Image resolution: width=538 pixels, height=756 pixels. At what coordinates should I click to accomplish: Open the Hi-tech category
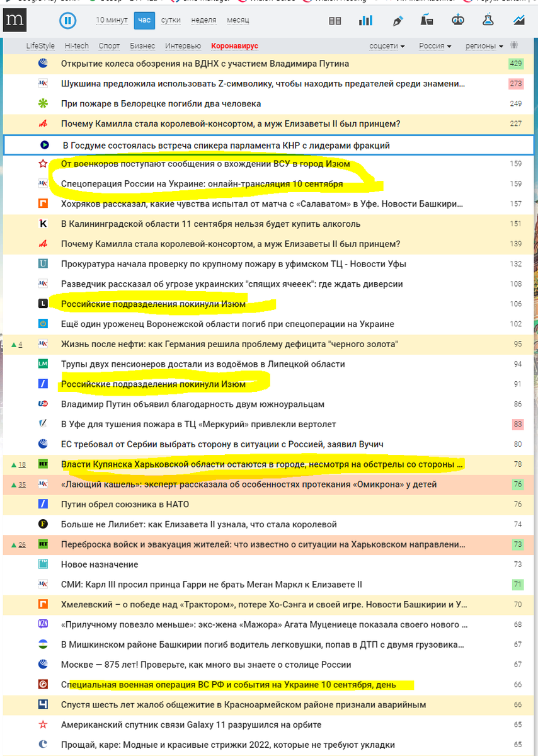click(x=77, y=46)
